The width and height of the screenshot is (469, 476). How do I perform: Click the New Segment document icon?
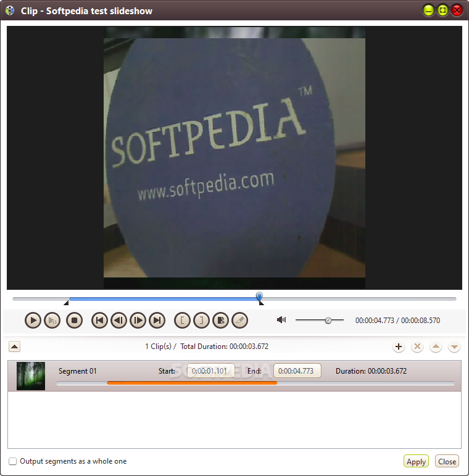tap(220, 320)
